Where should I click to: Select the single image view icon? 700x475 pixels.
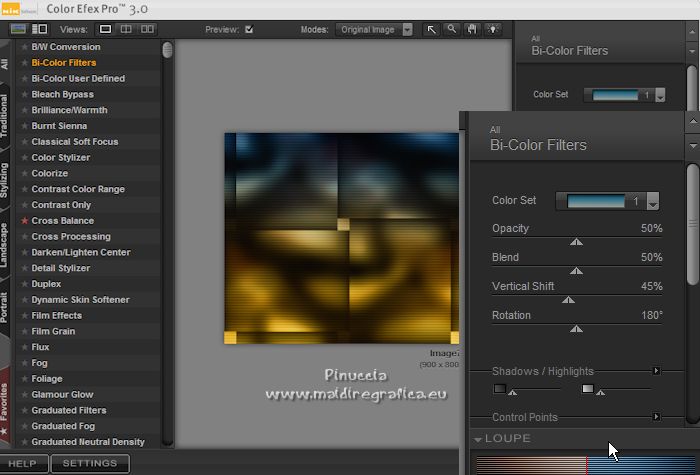(105, 29)
